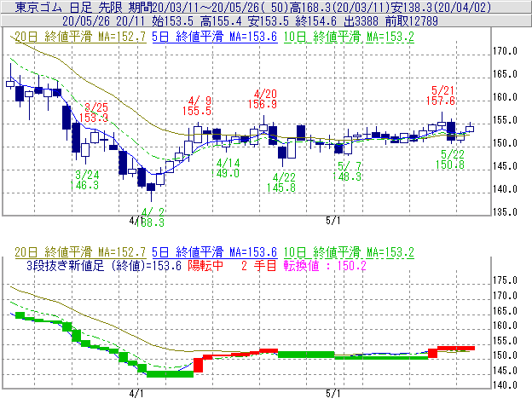Click the 5/1 date on upper chart axis
This screenshot has height=404, width=532.
point(332,221)
